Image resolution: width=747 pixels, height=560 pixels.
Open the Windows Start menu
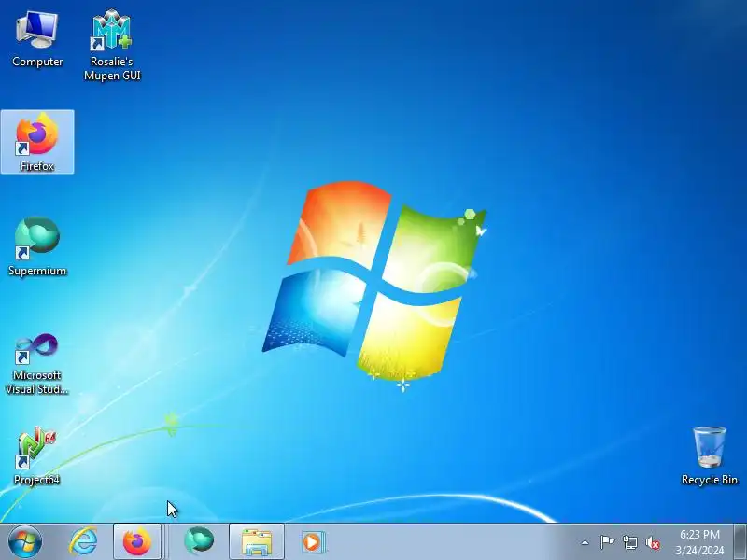click(25, 542)
